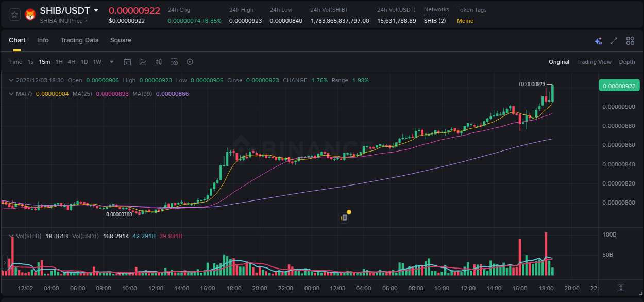Open the chart layout grid icon
644x302 pixels.
[630, 40]
